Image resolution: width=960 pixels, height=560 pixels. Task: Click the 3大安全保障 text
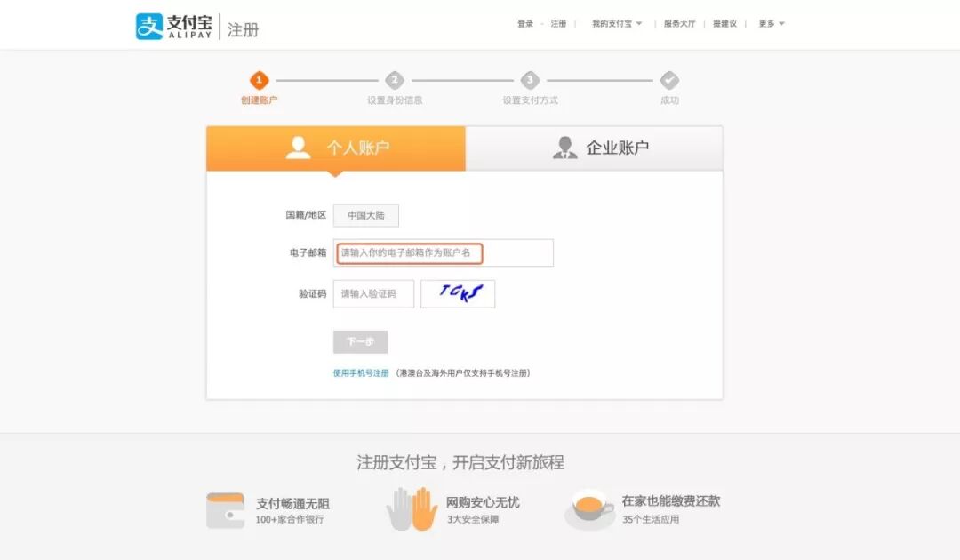click(x=473, y=520)
